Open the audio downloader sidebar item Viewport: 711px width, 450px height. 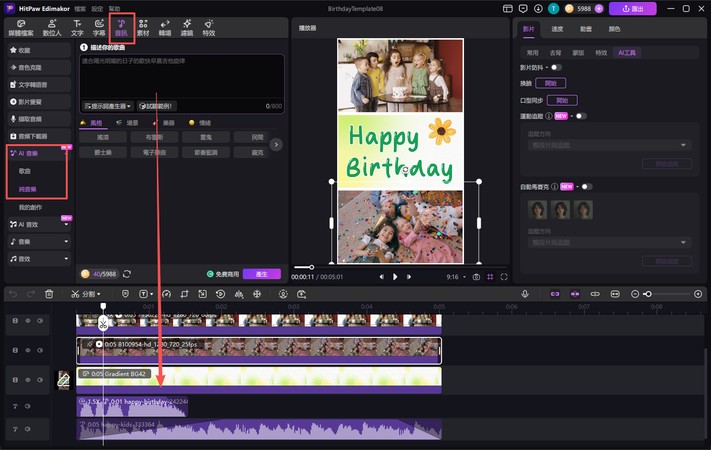tap(39, 136)
